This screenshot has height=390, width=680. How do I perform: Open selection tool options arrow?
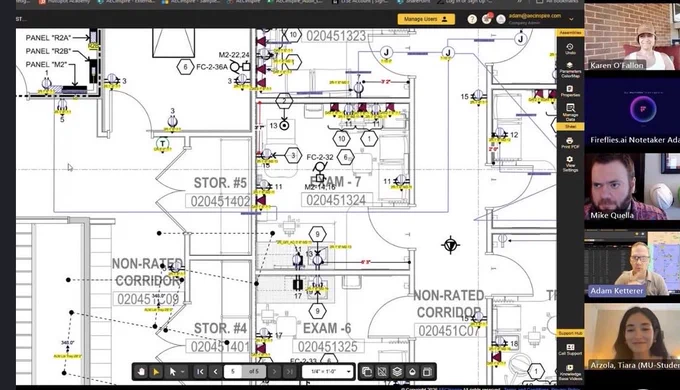coord(183,372)
